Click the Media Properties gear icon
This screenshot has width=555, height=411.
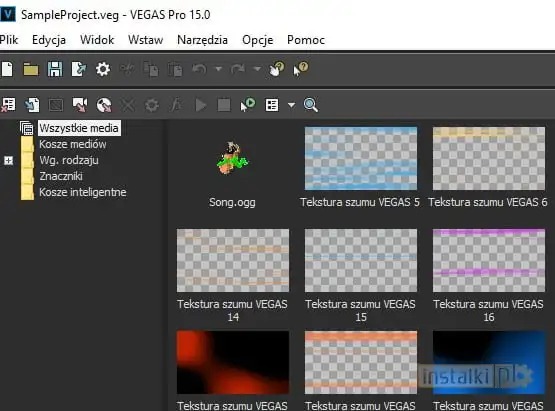[152, 105]
